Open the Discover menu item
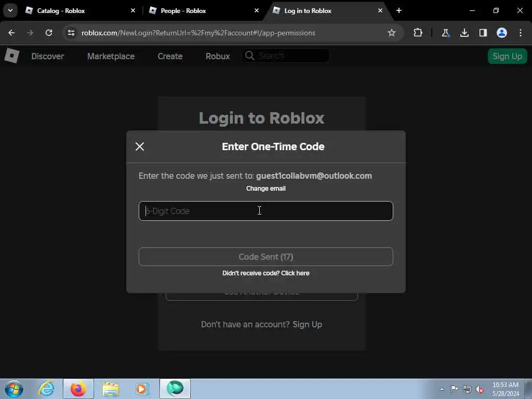Viewport: 532px width, 399px height. (x=47, y=56)
